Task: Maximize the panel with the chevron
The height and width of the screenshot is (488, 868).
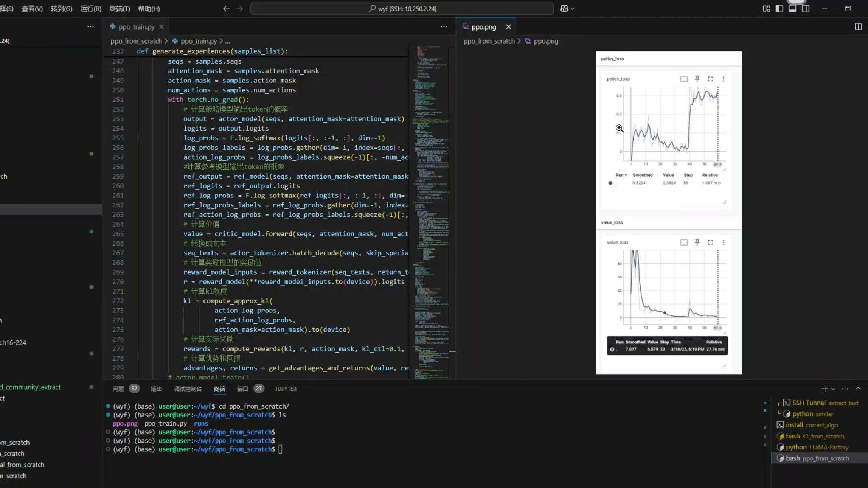Action: click(858, 389)
